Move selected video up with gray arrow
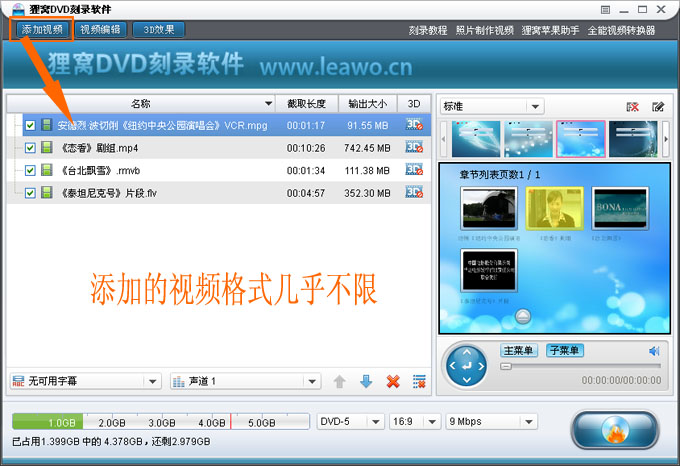 (x=340, y=381)
